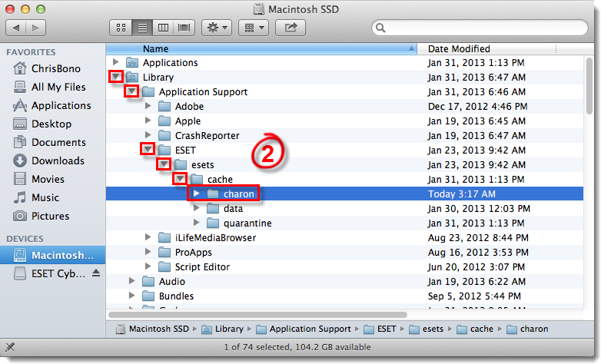Collapse the ESET folder triangle
The width and height of the screenshot is (601, 364).
[148, 150]
